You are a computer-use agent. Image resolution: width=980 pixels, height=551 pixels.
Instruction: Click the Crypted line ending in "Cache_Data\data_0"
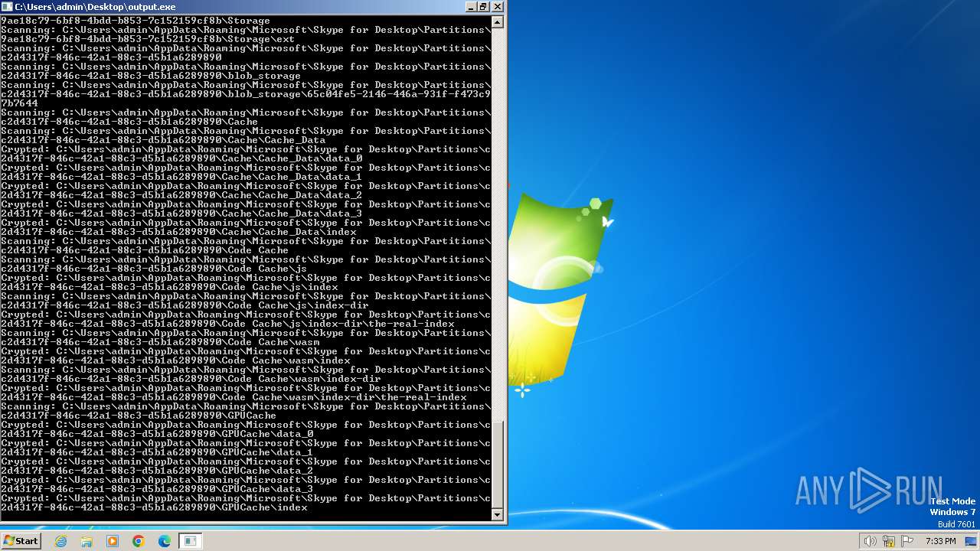pos(246,154)
